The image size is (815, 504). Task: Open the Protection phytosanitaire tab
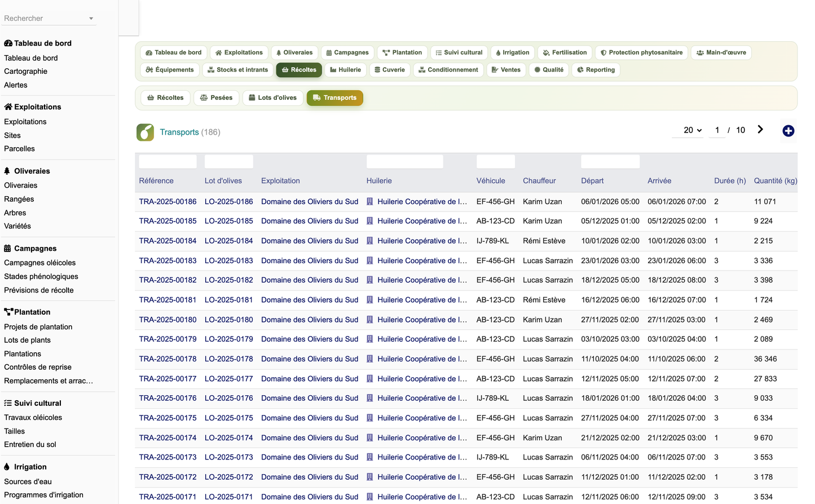pos(641,52)
